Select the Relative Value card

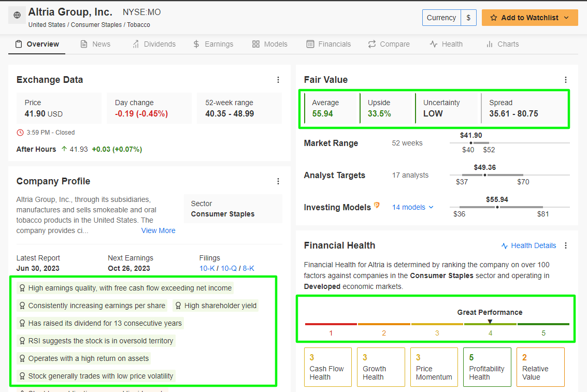point(540,367)
